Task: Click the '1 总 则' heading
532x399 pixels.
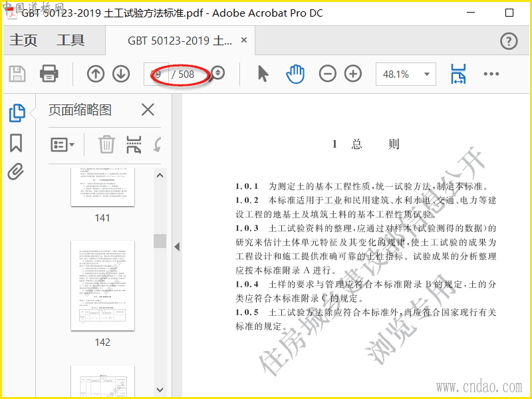Action: pyautogui.click(x=366, y=144)
